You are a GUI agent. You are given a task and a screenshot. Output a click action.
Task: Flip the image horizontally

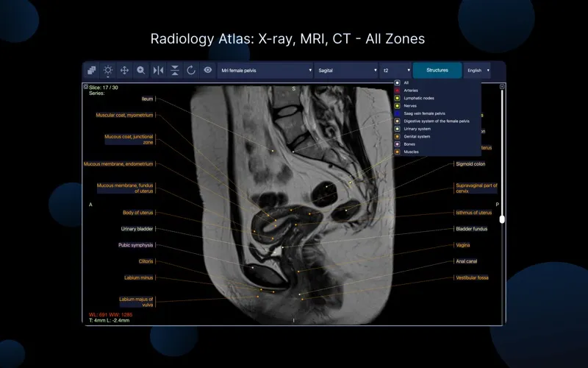158,70
